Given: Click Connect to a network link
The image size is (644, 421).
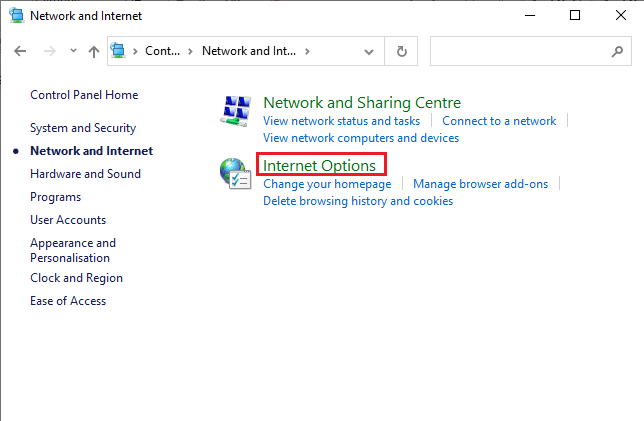Looking at the screenshot, I should coord(499,121).
